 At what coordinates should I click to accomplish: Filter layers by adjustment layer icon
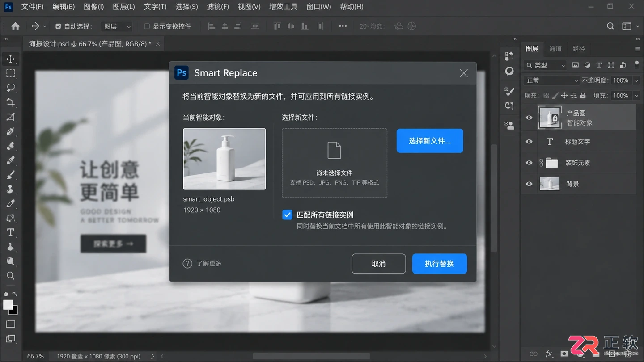[587, 65]
